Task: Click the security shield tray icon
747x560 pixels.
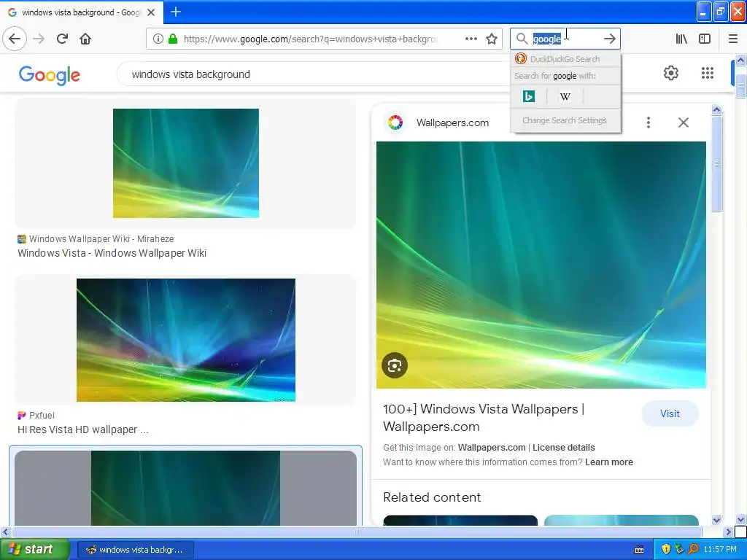Action: (666, 550)
